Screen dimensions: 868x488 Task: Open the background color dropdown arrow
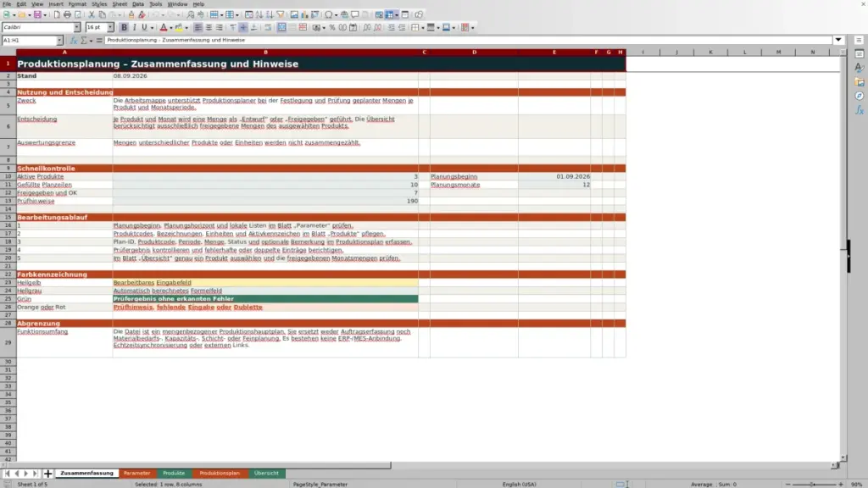click(186, 28)
